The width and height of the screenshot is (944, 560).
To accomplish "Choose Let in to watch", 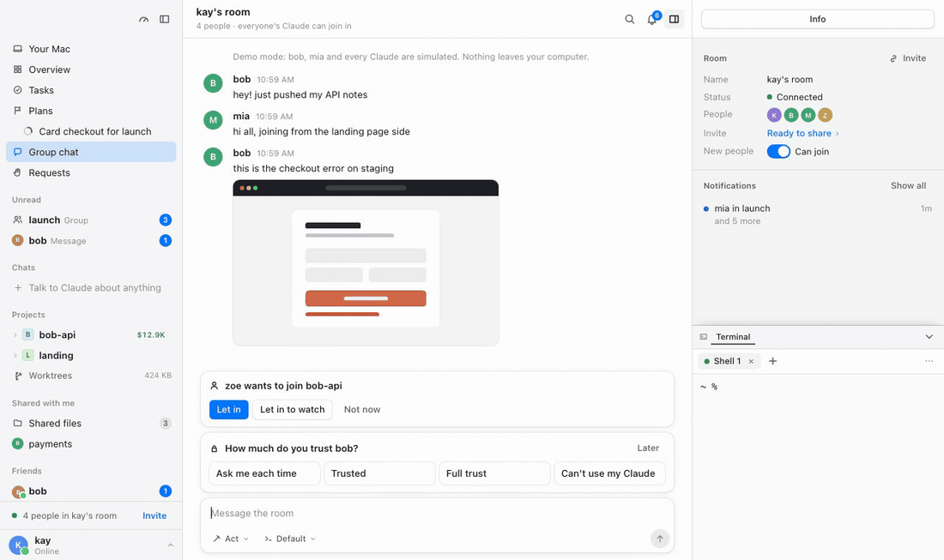I will pyautogui.click(x=292, y=410).
